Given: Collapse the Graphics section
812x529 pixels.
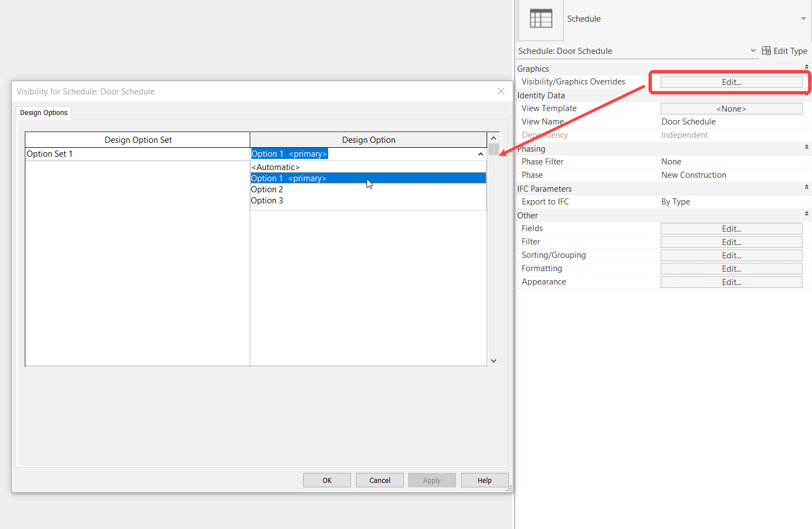Looking at the screenshot, I should 807,67.
